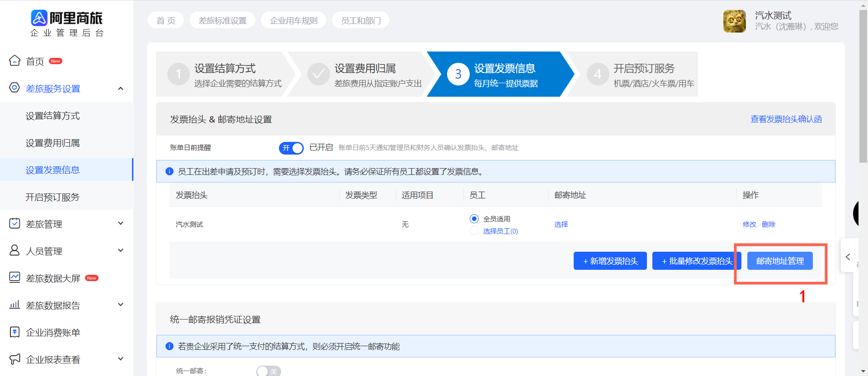Viewport: 868px width, 376px height.
Task: Click the 邮寄地址 column header
Action: click(570, 195)
